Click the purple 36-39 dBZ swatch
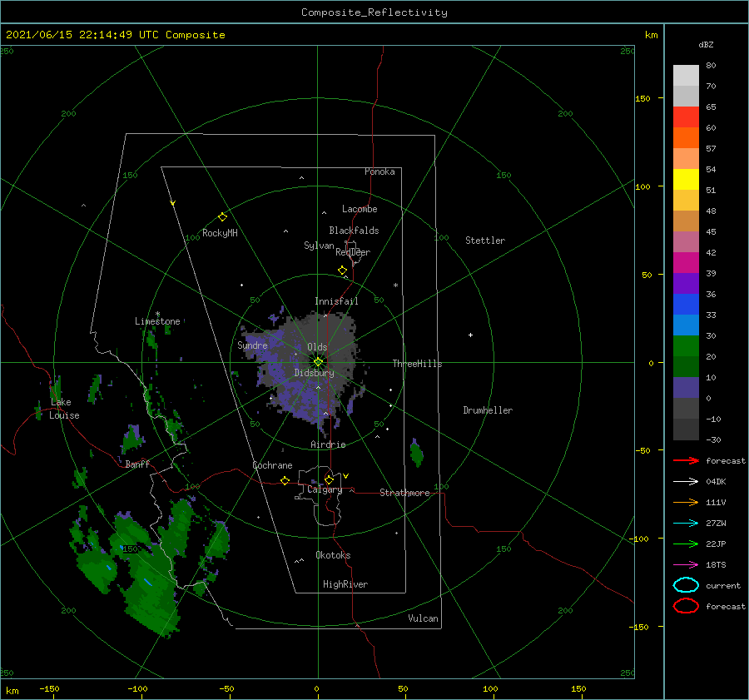 [x=686, y=284]
